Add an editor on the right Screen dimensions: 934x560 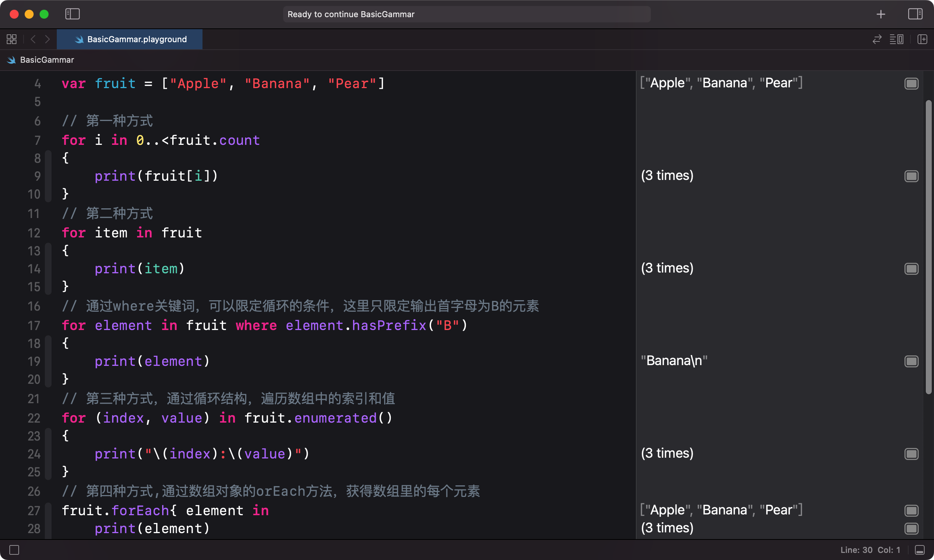[922, 39]
